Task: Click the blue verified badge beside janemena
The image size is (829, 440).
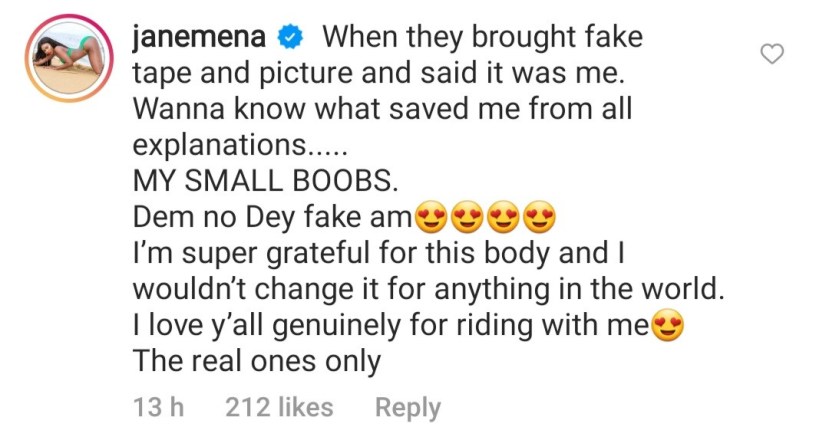Action: [289, 38]
